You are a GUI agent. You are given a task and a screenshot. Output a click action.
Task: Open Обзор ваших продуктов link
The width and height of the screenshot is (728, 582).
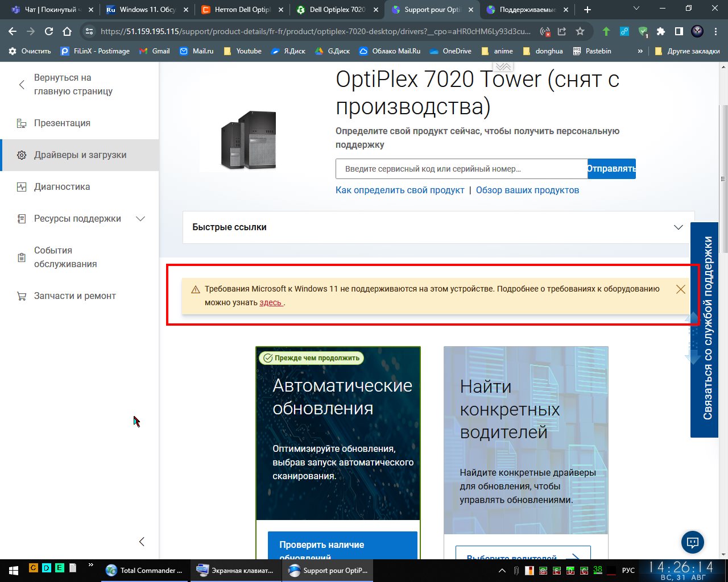tap(527, 190)
